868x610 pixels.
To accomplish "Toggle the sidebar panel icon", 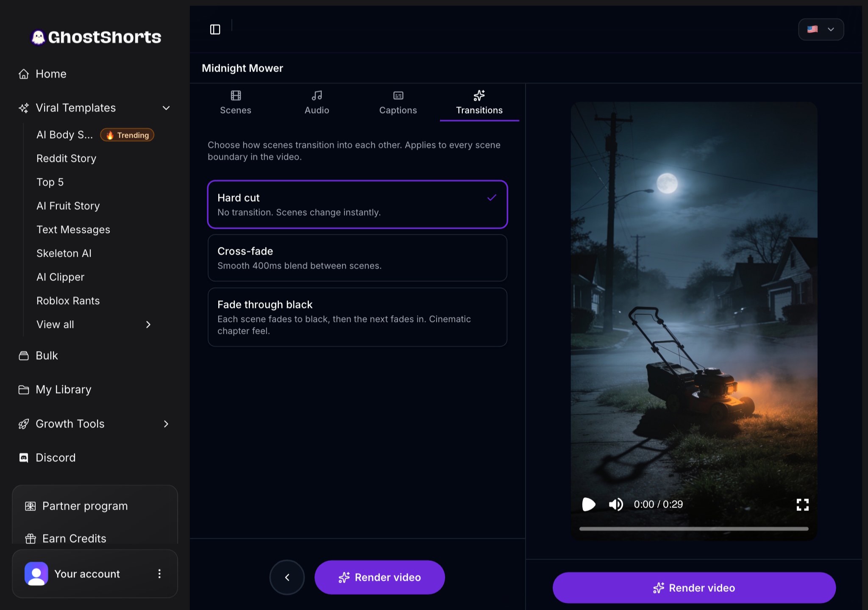I will [215, 29].
